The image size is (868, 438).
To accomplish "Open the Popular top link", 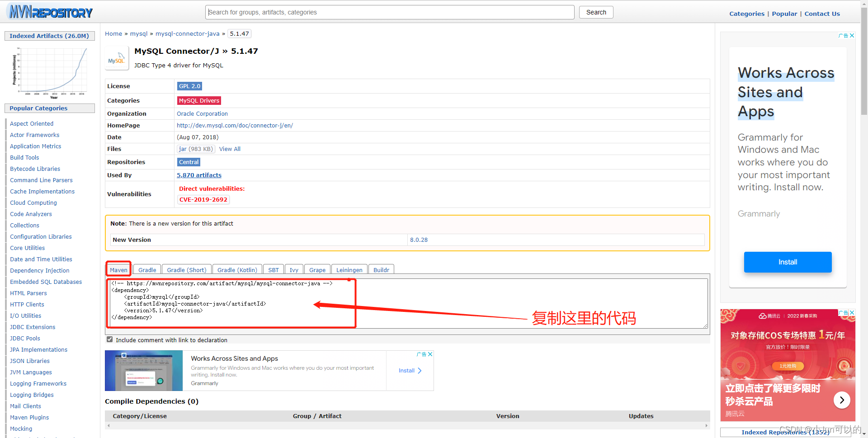I will (784, 14).
